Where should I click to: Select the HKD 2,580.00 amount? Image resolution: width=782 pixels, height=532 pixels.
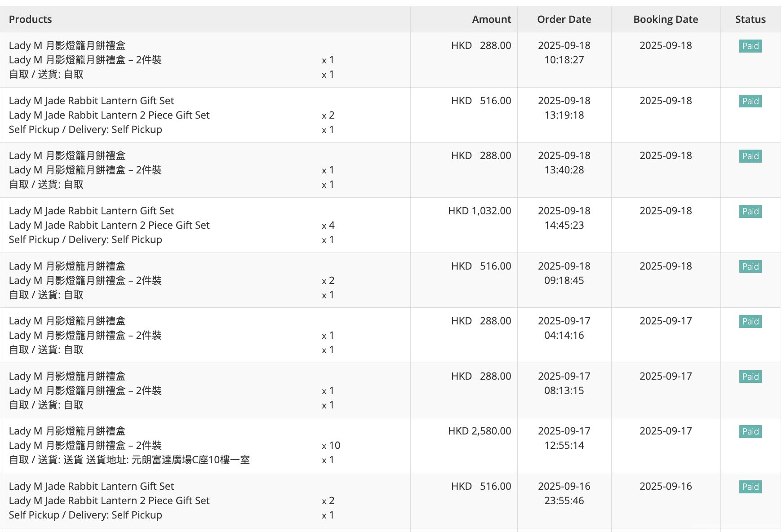coord(480,431)
